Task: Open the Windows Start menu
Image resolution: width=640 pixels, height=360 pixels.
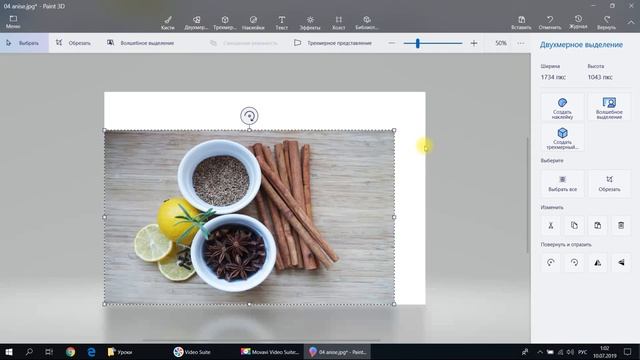Action: tap(9, 352)
